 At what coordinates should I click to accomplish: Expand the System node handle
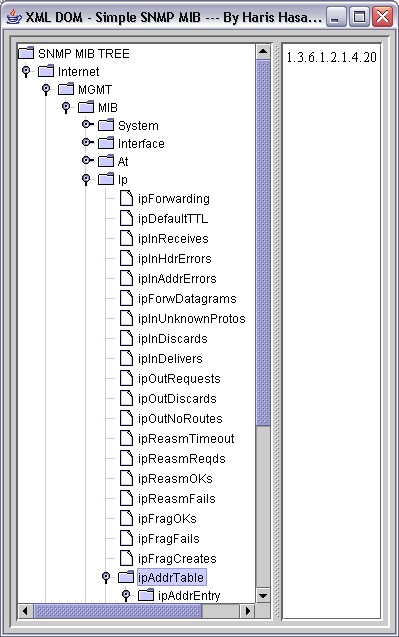pos(87,124)
